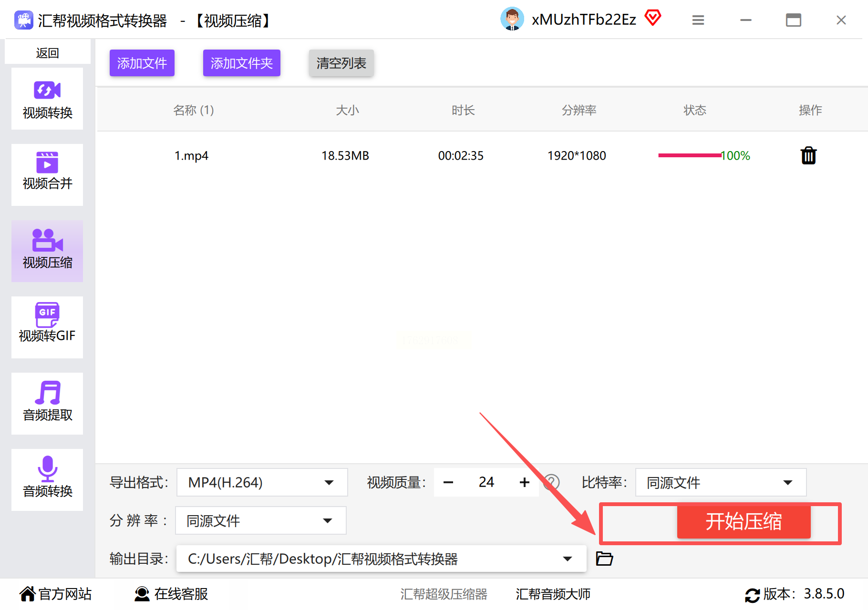
Task: Check for updates via refresh icon
Action: [x=752, y=595]
